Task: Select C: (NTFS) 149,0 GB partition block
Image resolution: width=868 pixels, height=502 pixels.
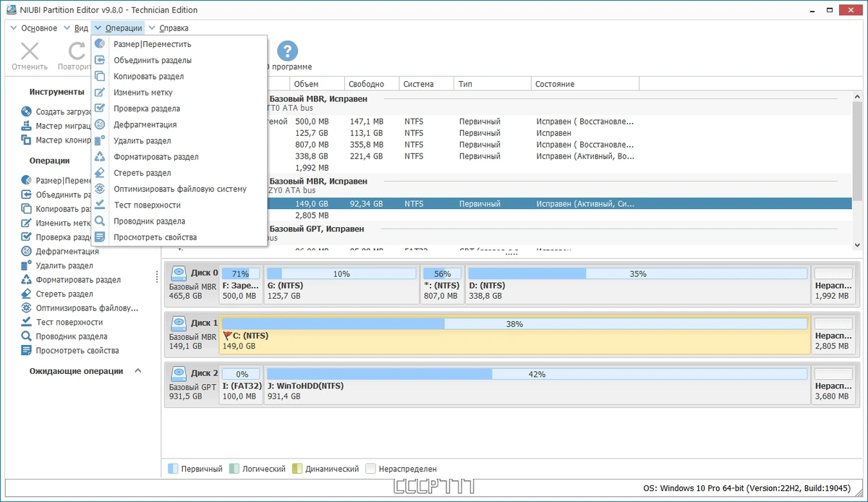Action: point(514,334)
